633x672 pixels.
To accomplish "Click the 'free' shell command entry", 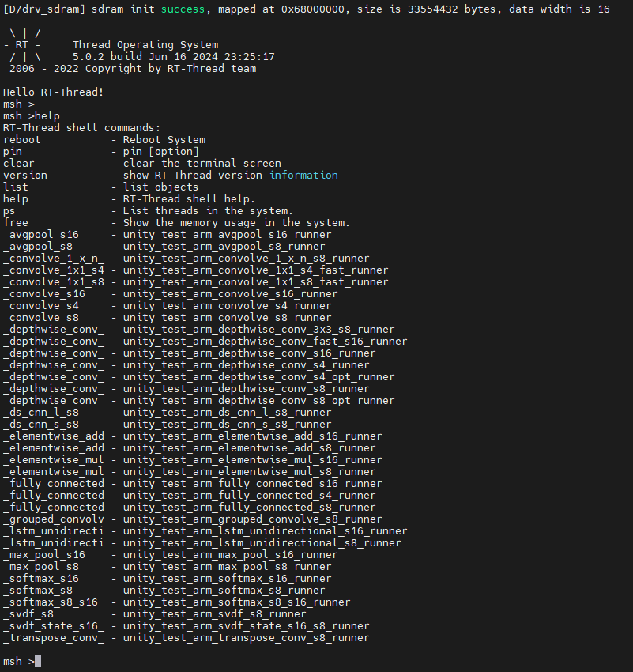I will coord(16,223).
